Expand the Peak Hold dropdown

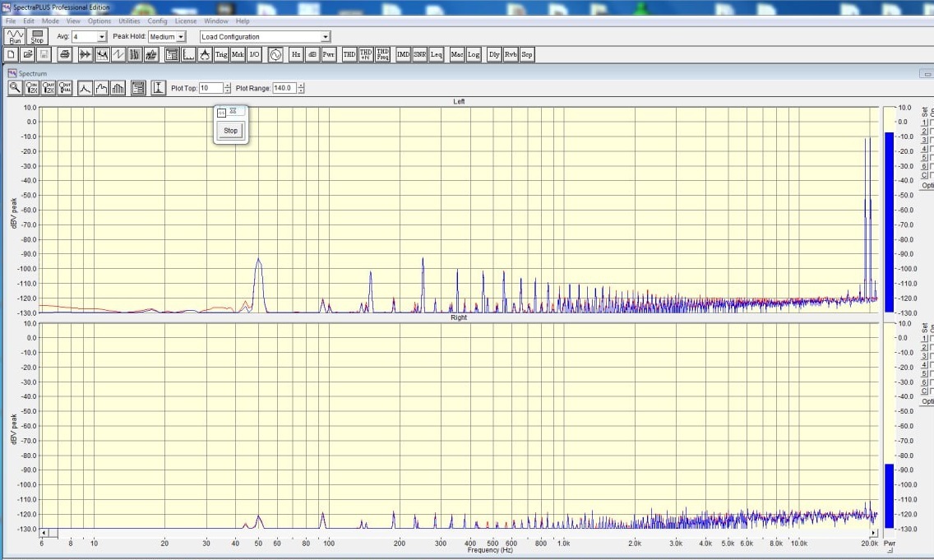pos(181,37)
